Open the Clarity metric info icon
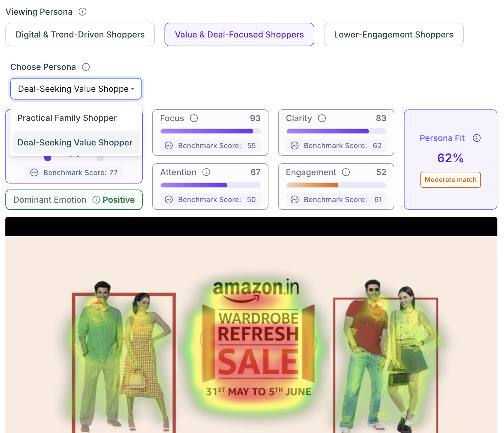Screen dimensions: 504x433 [322, 118]
